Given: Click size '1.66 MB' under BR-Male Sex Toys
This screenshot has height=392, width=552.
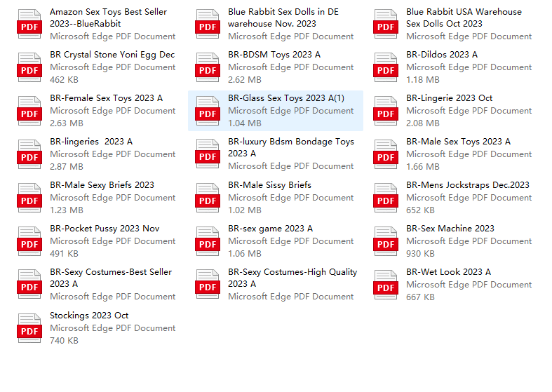Looking at the screenshot, I should tap(423, 167).
